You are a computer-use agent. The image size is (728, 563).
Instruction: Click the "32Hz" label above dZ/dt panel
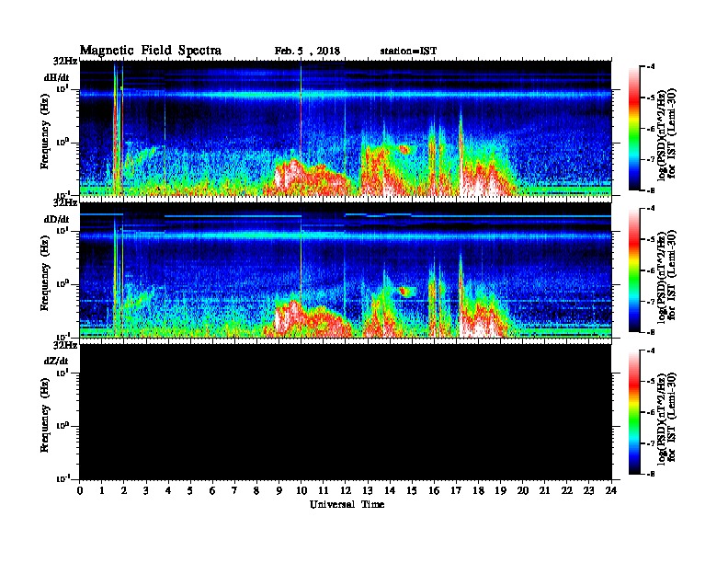click(65, 345)
